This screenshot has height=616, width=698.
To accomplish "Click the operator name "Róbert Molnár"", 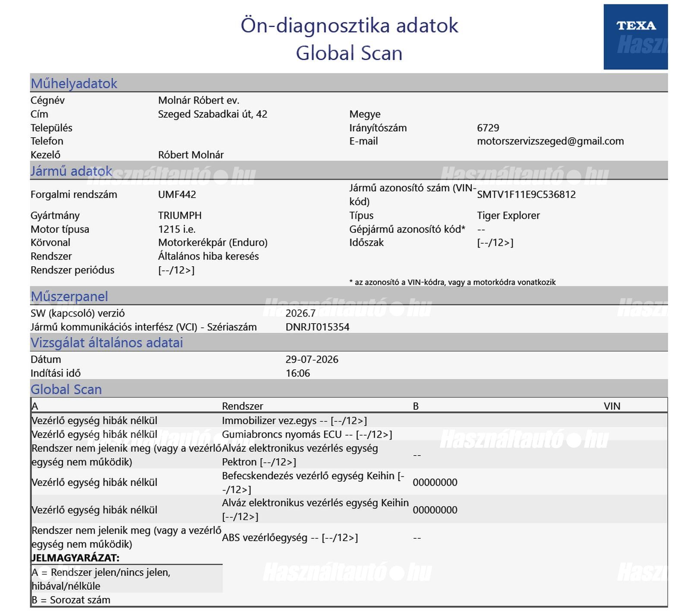I will click(x=191, y=155).
